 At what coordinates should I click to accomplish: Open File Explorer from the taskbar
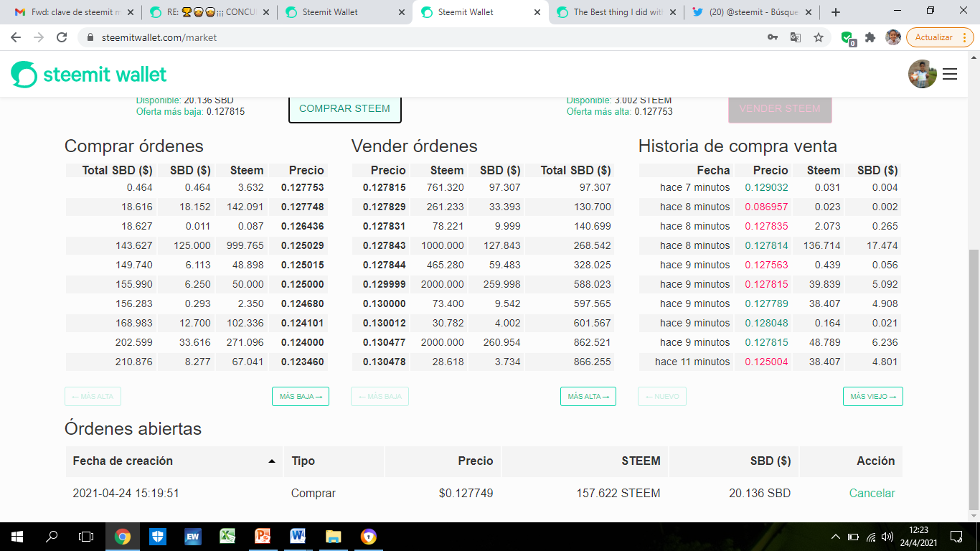tap(333, 537)
